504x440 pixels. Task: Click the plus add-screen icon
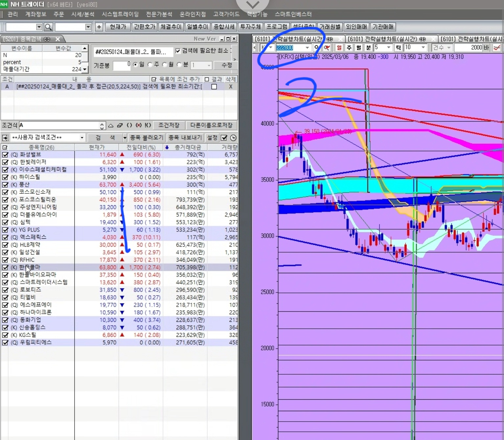pos(99,27)
